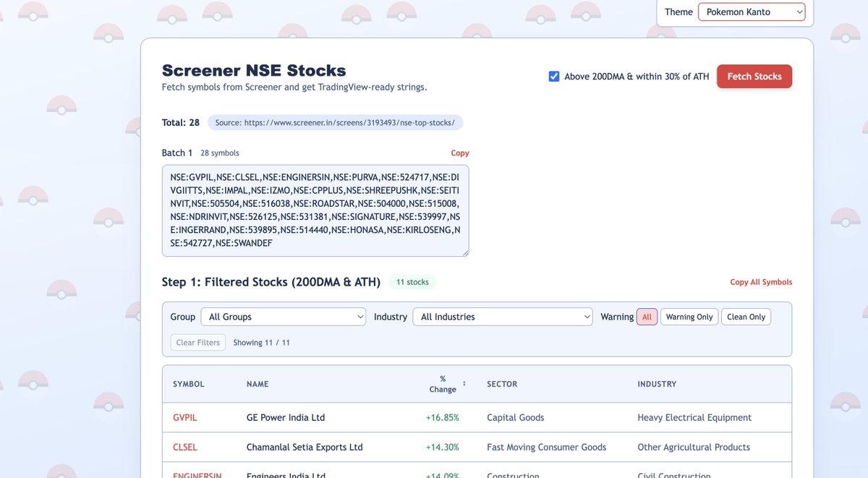Open the GVPIL symbol link
The image size is (868, 478).
[185, 418]
